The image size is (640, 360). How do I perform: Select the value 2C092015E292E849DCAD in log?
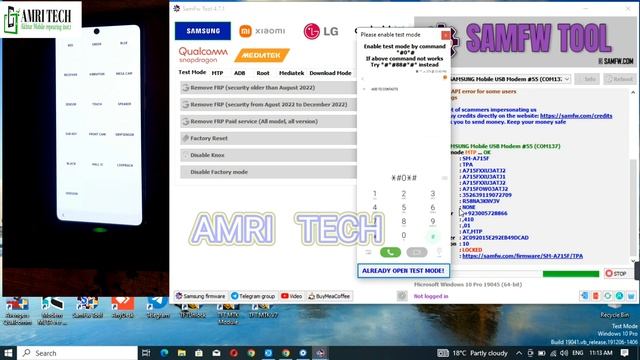coord(495,238)
